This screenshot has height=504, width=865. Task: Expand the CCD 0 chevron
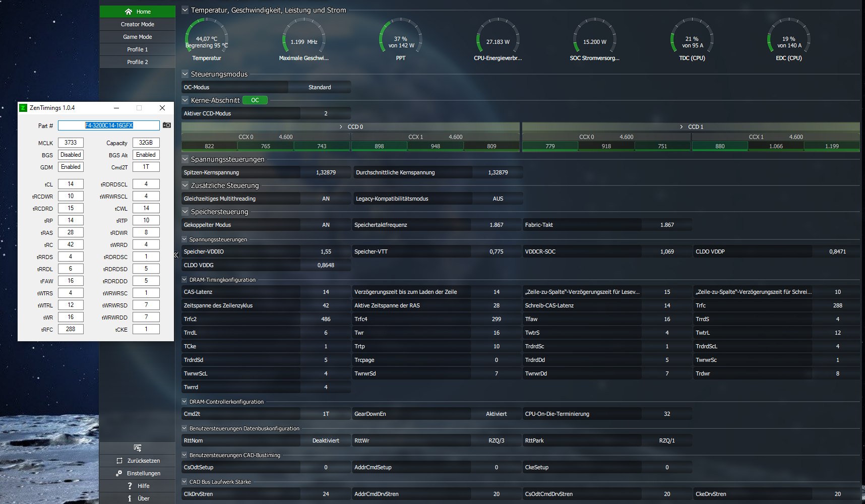click(x=341, y=127)
